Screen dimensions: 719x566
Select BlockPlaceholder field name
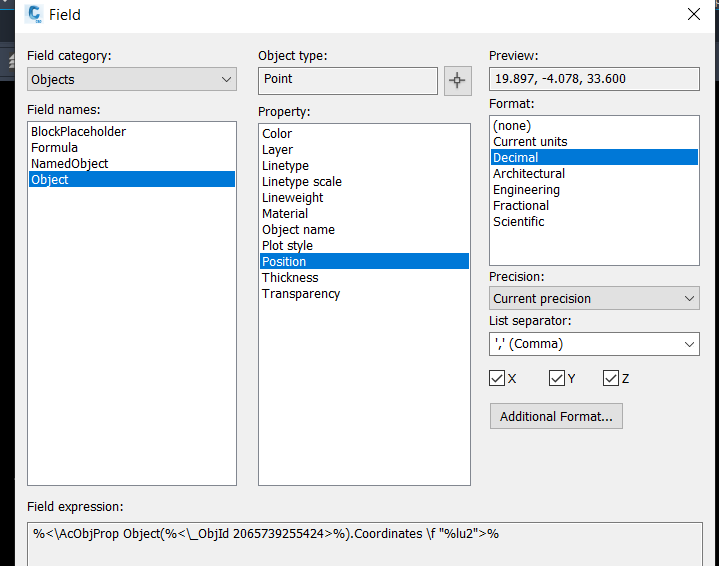tap(78, 131)
